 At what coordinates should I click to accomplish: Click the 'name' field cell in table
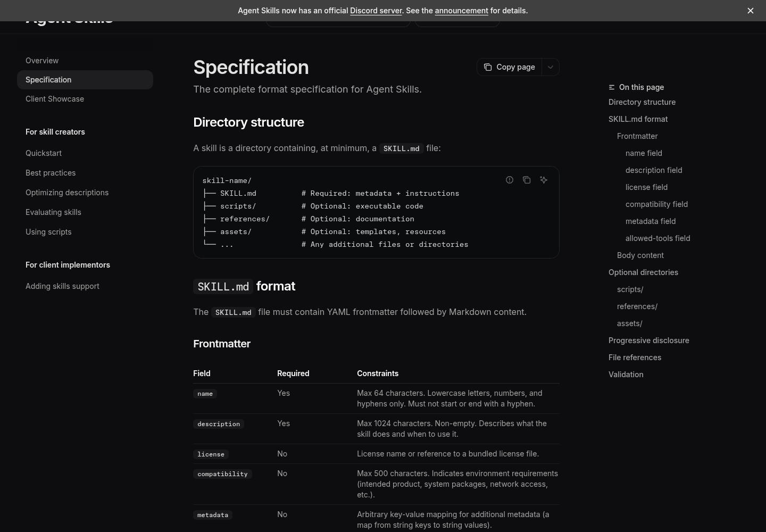(205, 394)
